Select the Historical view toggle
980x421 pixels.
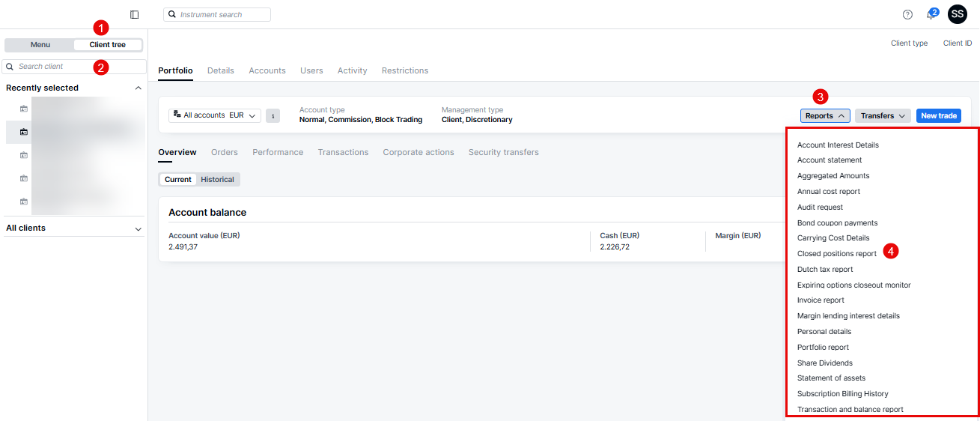coord(217,180)
